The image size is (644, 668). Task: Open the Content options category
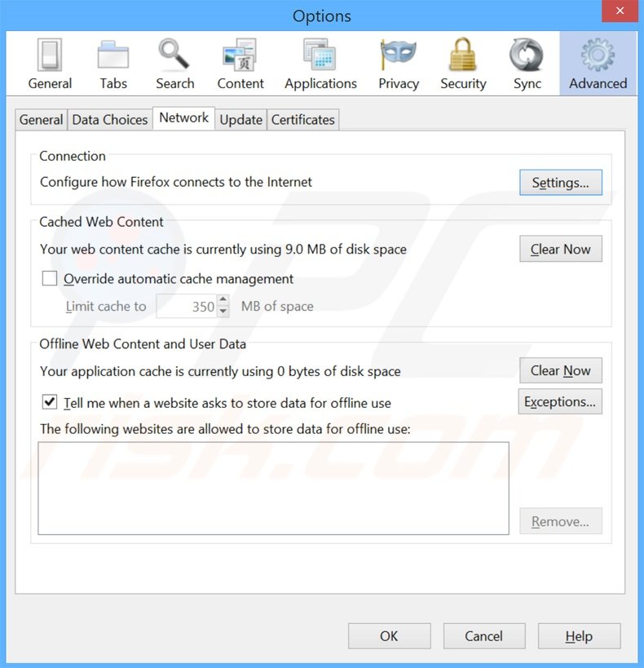[240, 64]
